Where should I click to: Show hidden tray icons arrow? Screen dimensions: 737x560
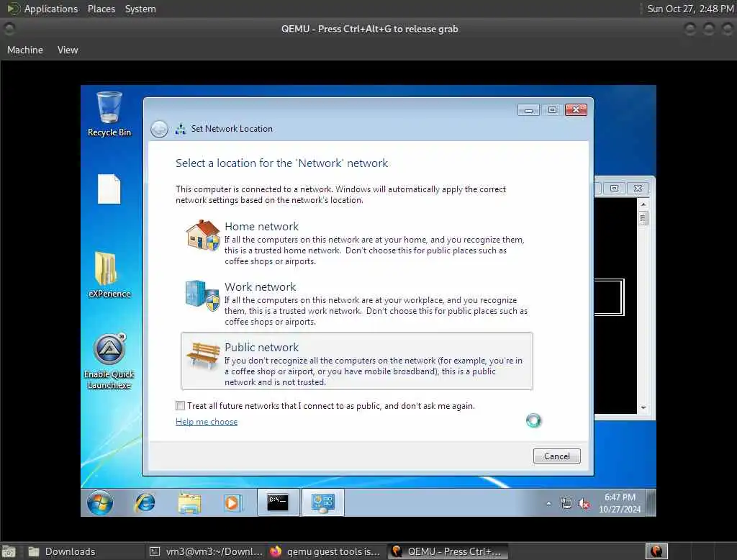(548, 504)
